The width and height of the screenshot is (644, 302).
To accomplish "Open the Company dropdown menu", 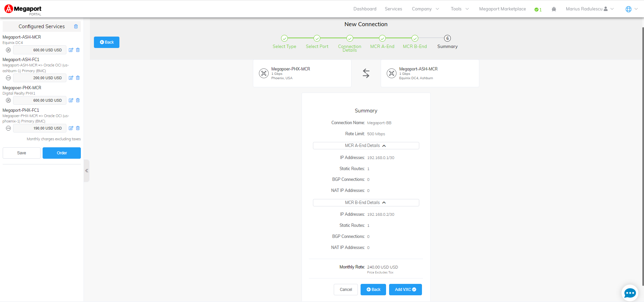I will pyautogui.click(x=425, y=9).
